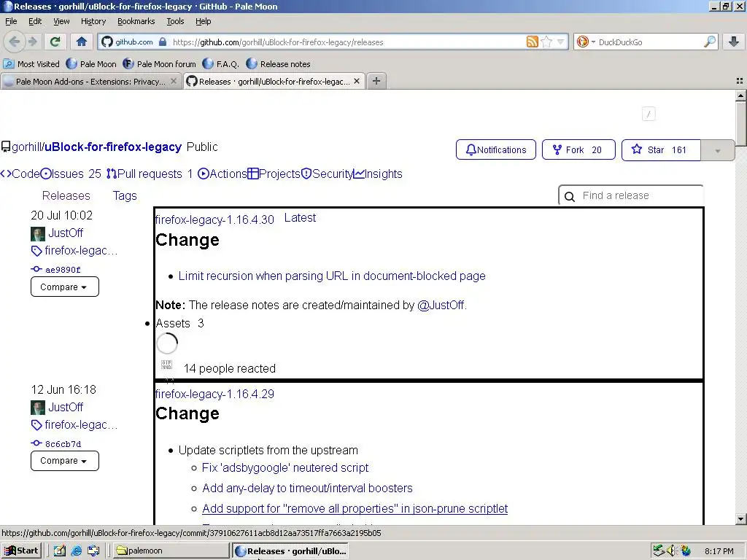Open the uBlock-for-firefox-legacy repository link
The width and height of the screenshot is (747, 560).
pyautogui.click(x=113, y=147)
